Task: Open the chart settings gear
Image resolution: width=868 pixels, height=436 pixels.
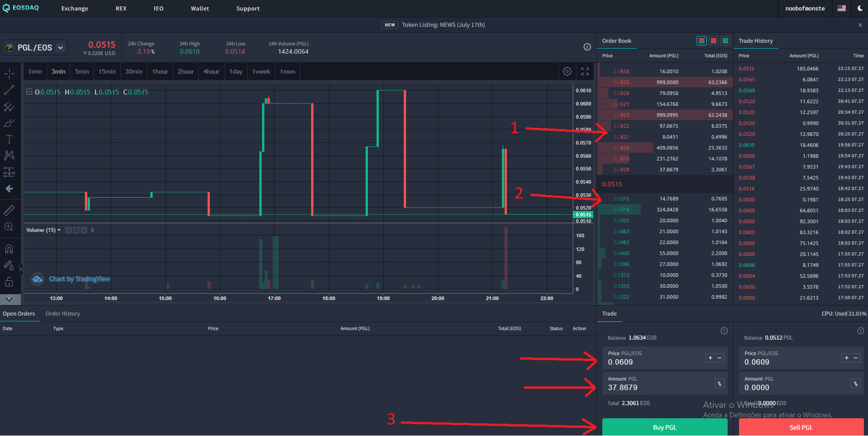Action: [x=567, y=71]
